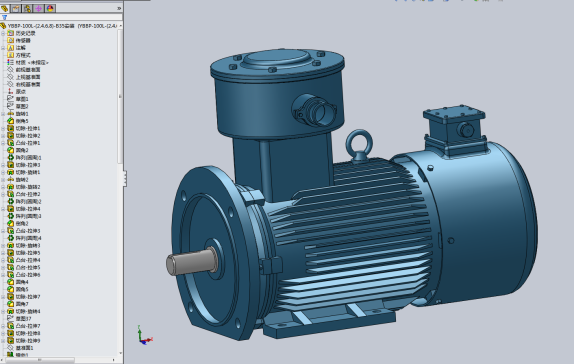Expand the 切除-旋转1 revolved cut feature
The width and height of the screenshot is (574, 364).
(3, 172)
